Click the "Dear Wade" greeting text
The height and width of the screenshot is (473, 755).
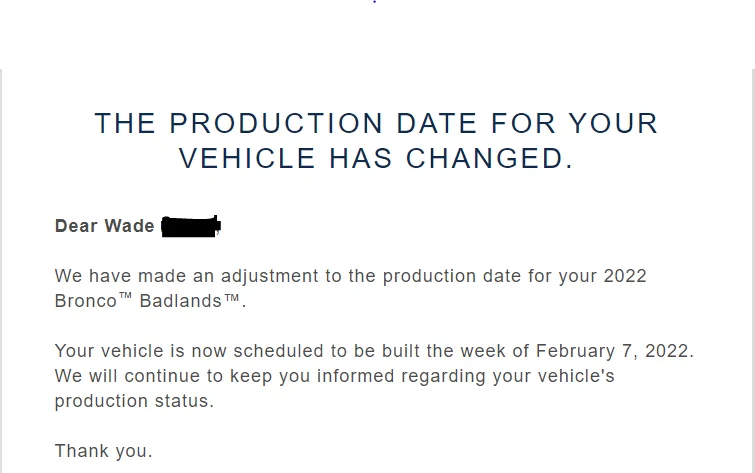[x=104, y=226]
